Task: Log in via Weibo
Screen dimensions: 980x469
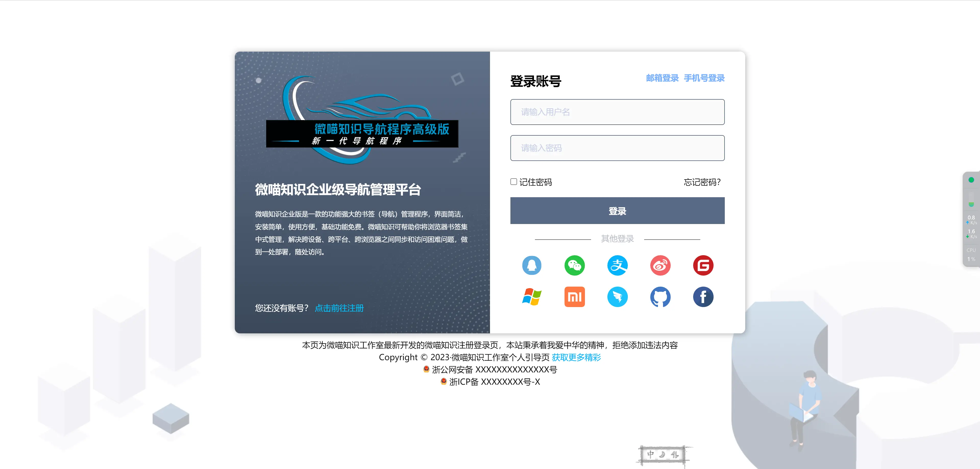Action: pyautogui.click(x=660, y=266)
